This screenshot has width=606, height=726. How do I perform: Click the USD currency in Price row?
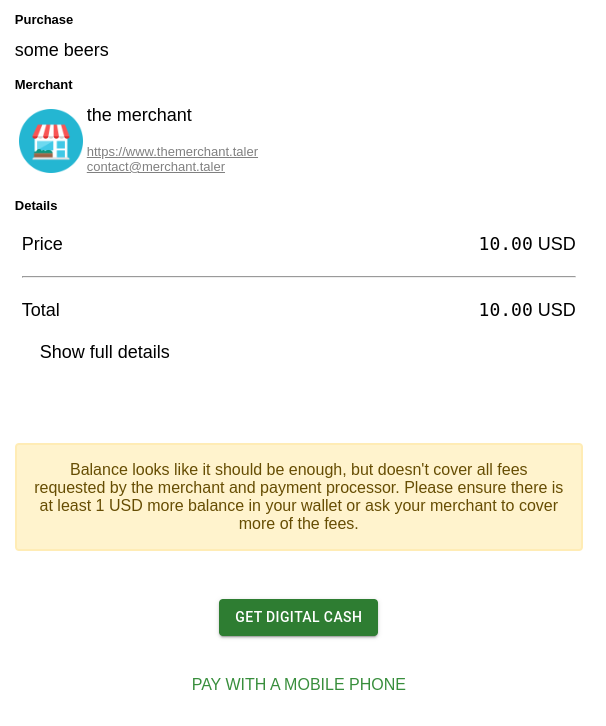point(557,244)
